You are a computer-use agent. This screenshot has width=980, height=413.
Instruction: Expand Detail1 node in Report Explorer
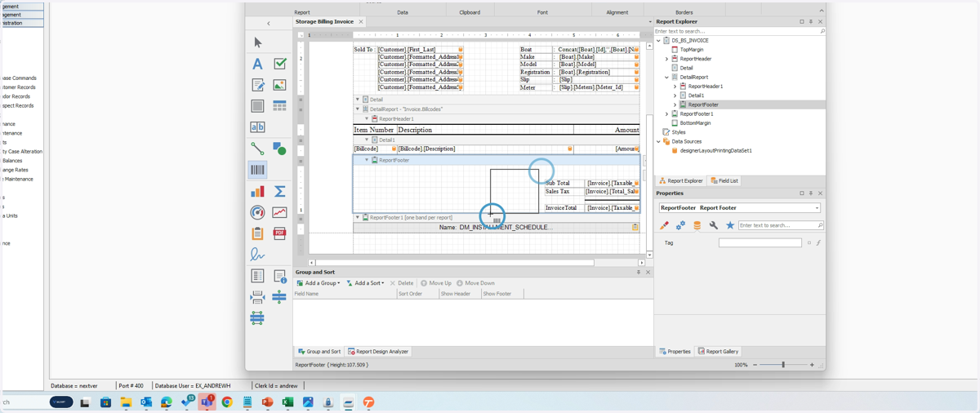(675, 95)
